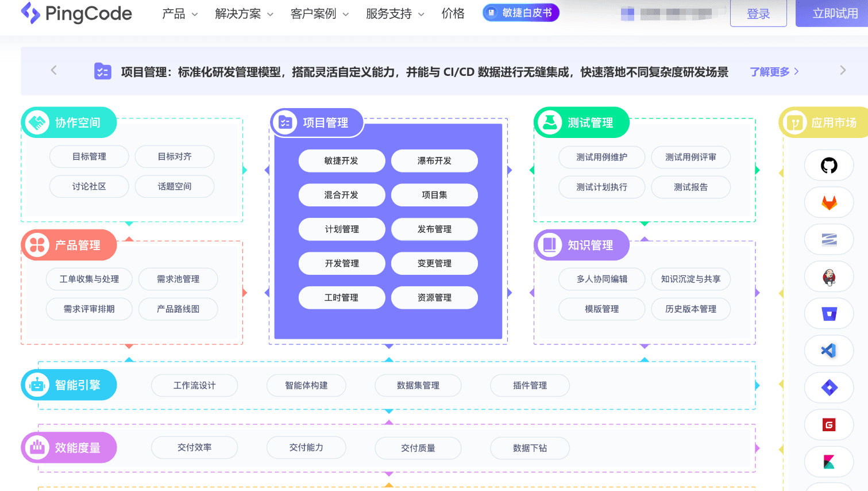
Task: Expand the 解决方案 dropdown
Action: 244,14
